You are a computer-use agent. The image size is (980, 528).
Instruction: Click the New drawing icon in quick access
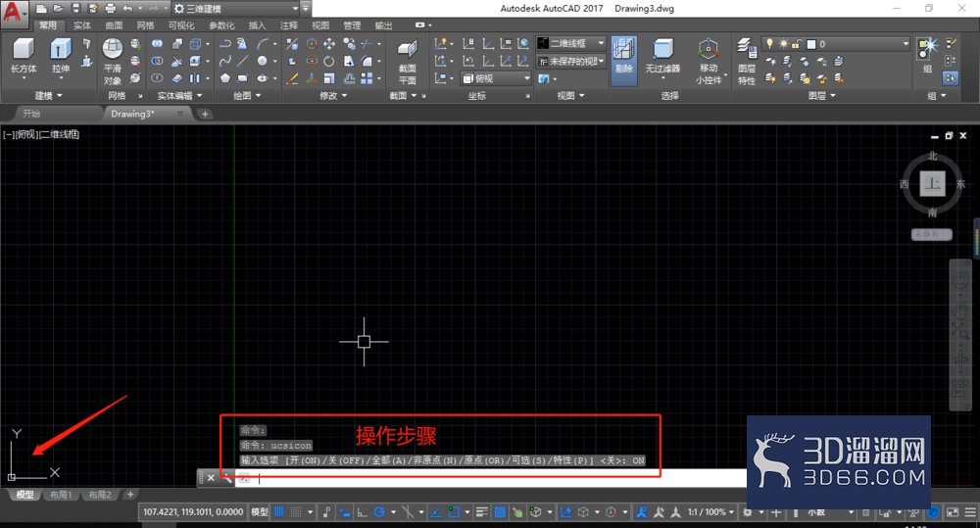[x=41, y=8]
